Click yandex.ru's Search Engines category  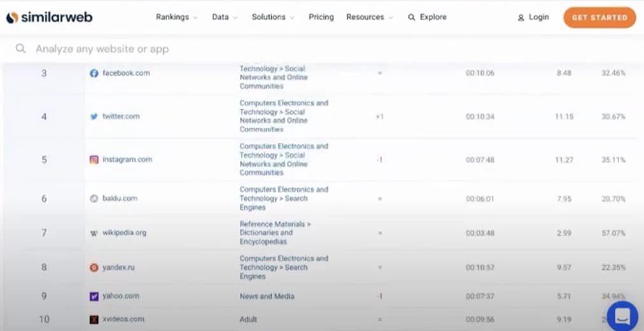pyautogui.click(x=284, y=267)
